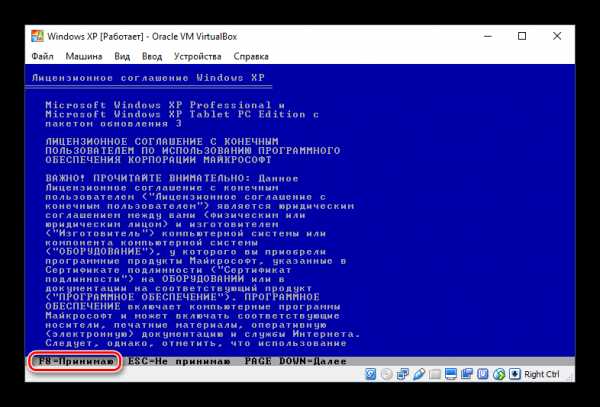Click the highlighted F8=Принимаю option
The width and height of the screenshot is (600, 407).
pos(76,358)
